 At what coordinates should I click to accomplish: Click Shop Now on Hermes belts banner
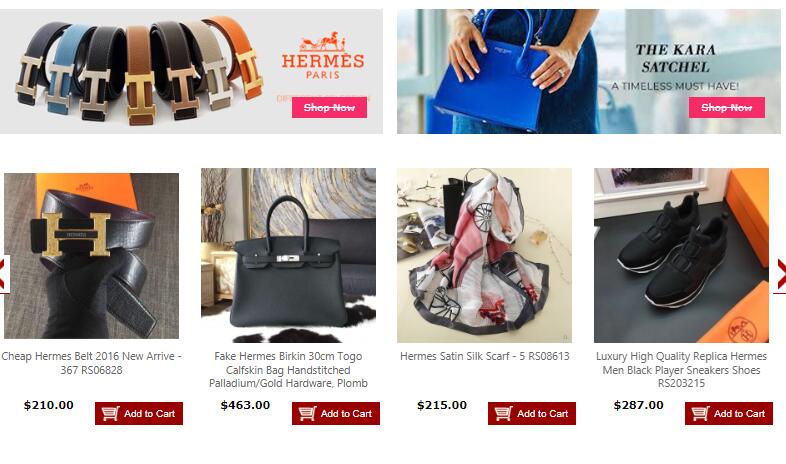(x=329, y=108)
